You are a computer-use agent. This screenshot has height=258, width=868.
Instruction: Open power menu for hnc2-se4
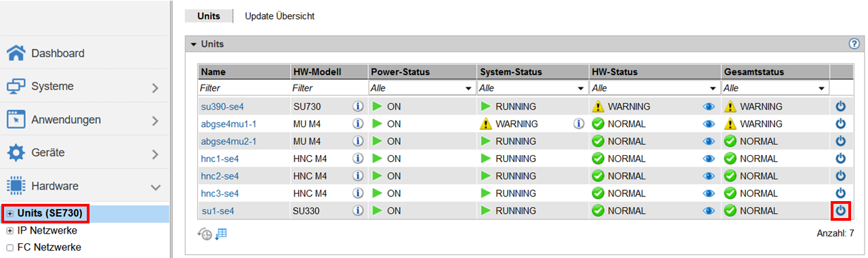[x=841, y=176]
